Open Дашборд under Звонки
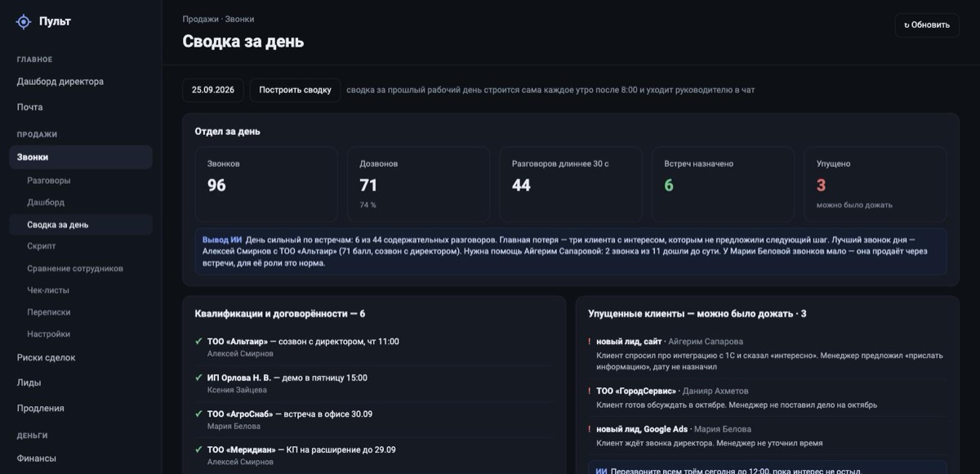Screen dimensions: 980x474 click(46, 202)
